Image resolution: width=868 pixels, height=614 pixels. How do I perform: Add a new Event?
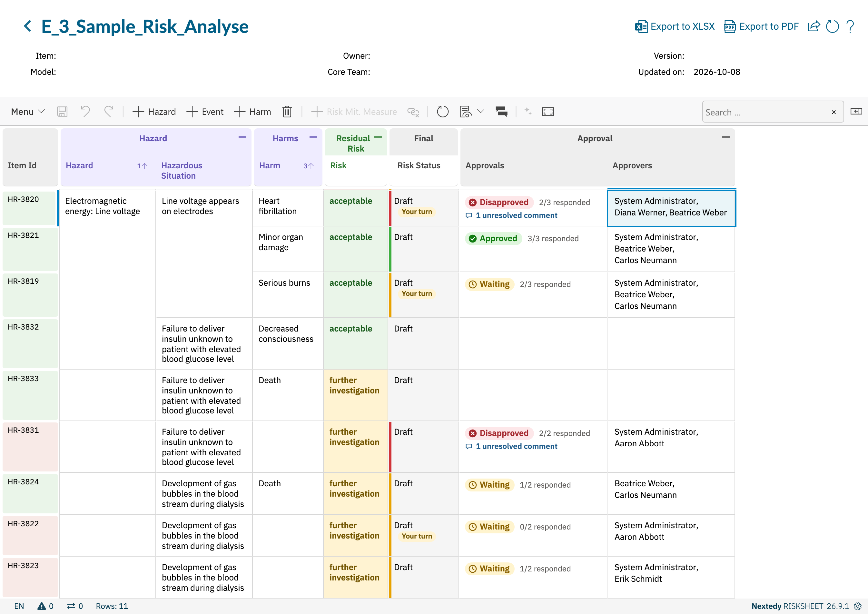pos(205,112)
